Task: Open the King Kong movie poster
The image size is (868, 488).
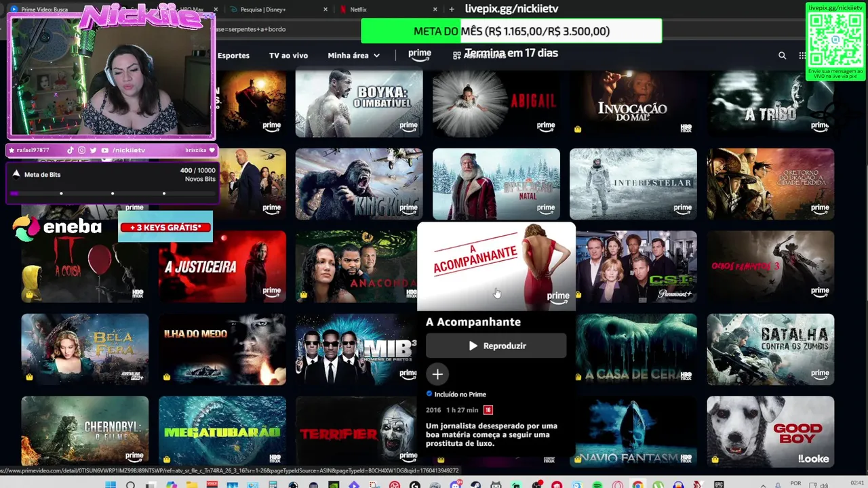Action: (x=359, y=184)
